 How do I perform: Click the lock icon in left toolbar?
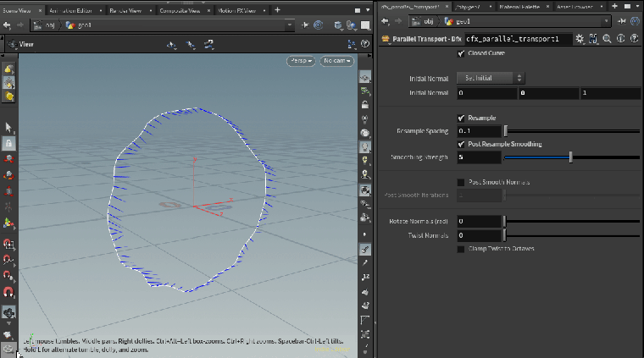click(x=8, y=144)
